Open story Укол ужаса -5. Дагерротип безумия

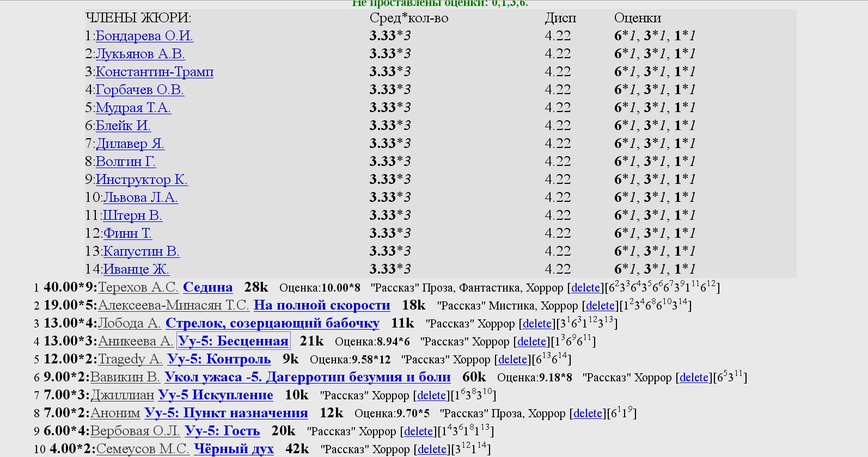308,377
